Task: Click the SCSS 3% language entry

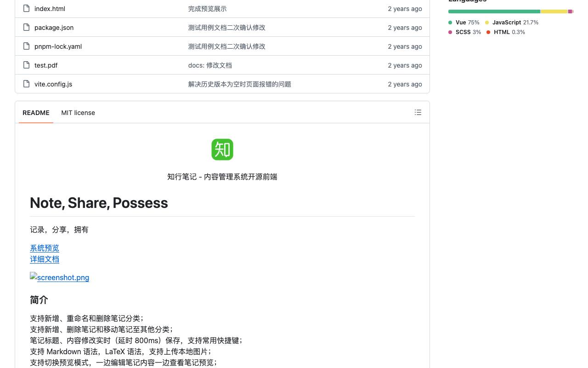Action: (465, 32)
